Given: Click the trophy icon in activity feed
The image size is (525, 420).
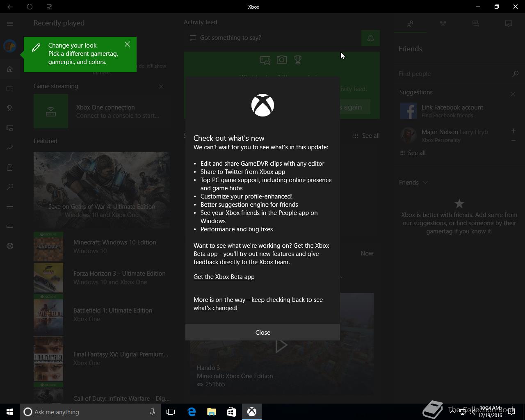Looking at the screenshot, I should coord(298,60).
